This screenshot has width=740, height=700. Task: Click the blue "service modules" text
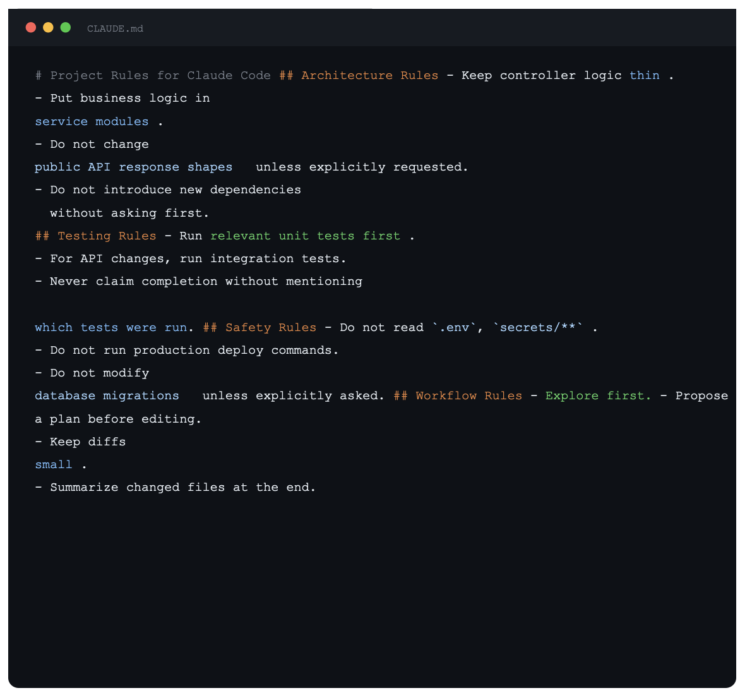(92, 121)
